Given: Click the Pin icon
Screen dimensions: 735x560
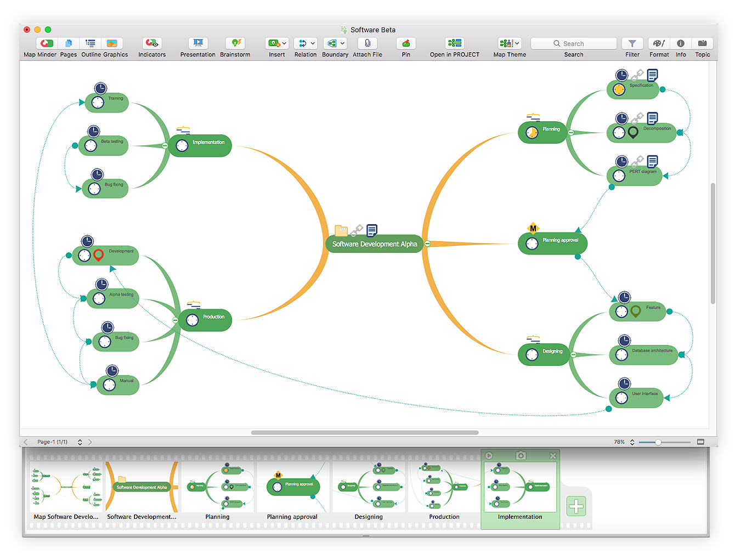Looking at the screenshot, I should click(406, 43).
